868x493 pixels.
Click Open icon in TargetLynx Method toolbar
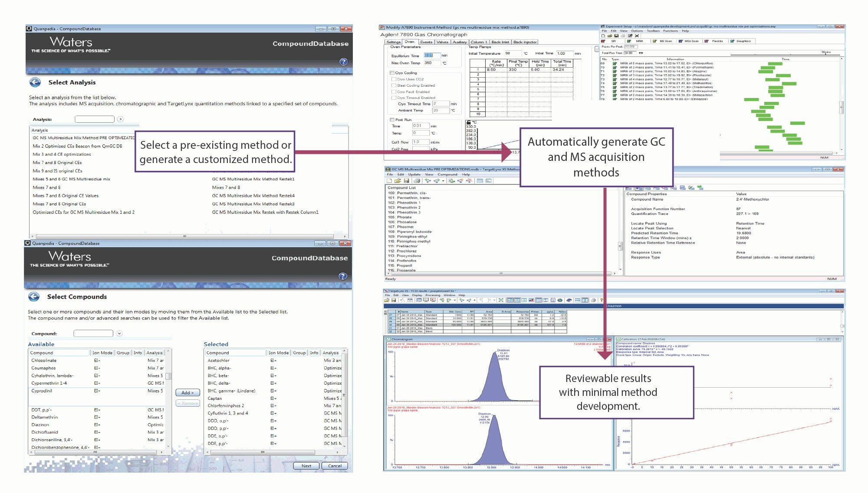[x=398, y=181]
